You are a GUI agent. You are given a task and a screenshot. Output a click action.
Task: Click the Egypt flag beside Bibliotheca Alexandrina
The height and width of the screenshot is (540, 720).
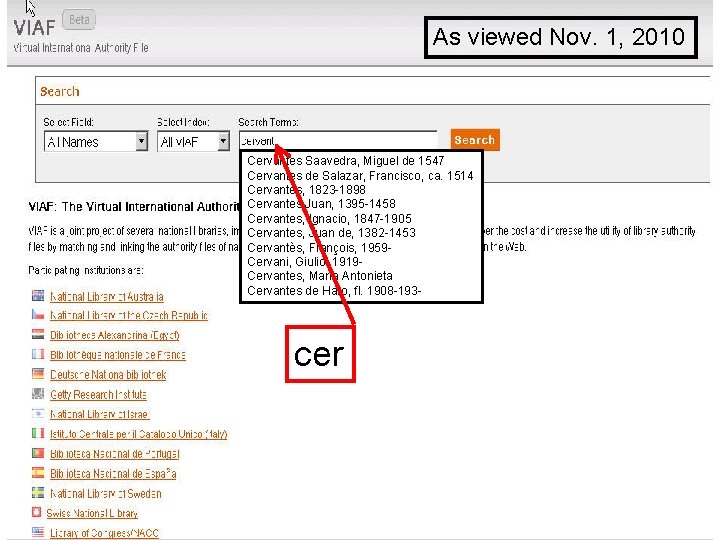38,334
